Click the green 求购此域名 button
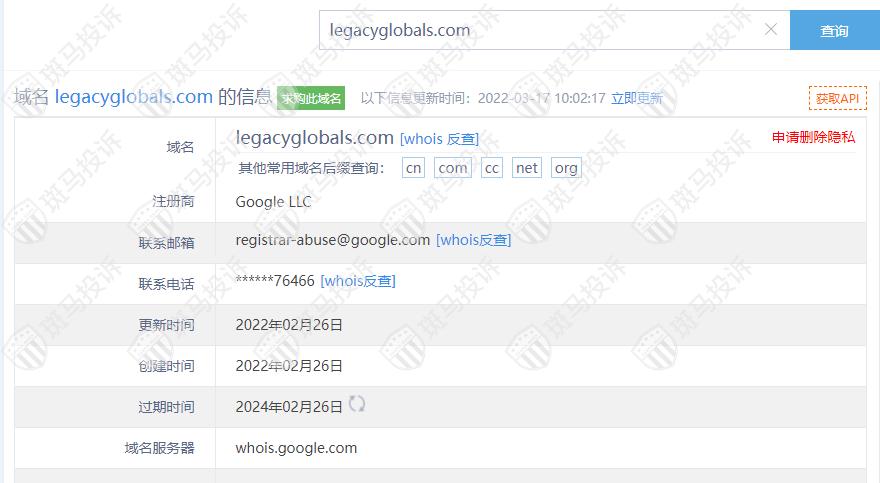Image resolution: width=880 pixels, height=483 pixels. point(311,99)
